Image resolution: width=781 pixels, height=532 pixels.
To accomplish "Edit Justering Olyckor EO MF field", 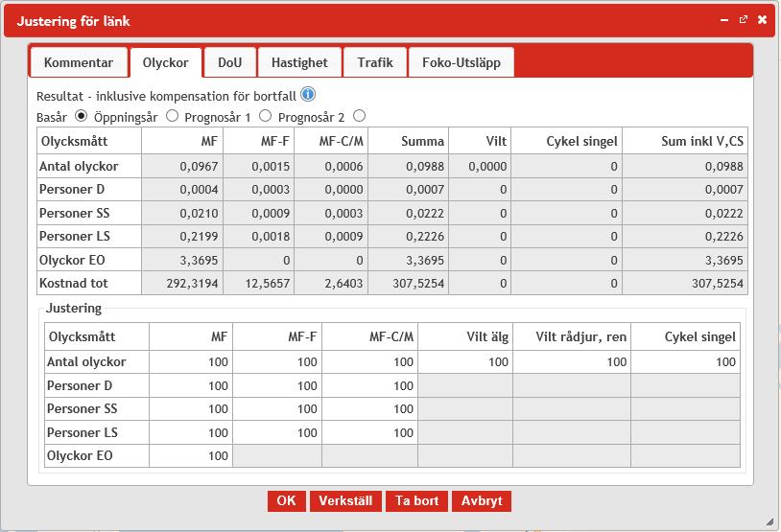I will click(x=191, y=455).
